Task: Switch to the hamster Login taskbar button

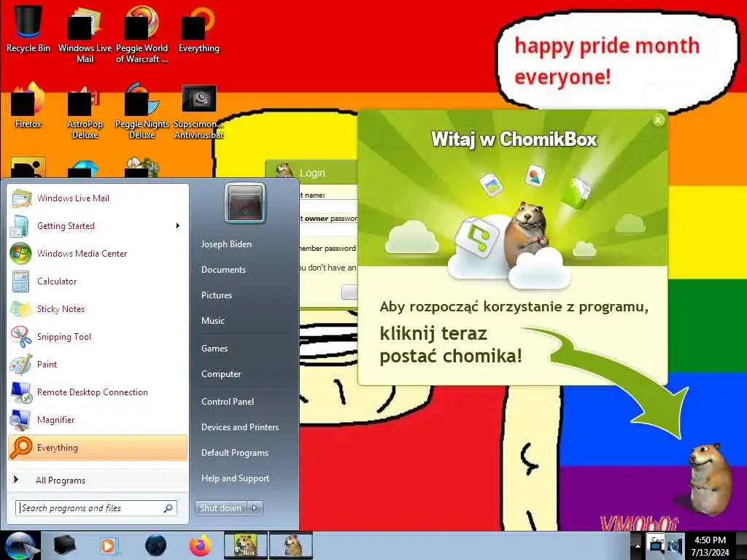Action: (291, 545)
